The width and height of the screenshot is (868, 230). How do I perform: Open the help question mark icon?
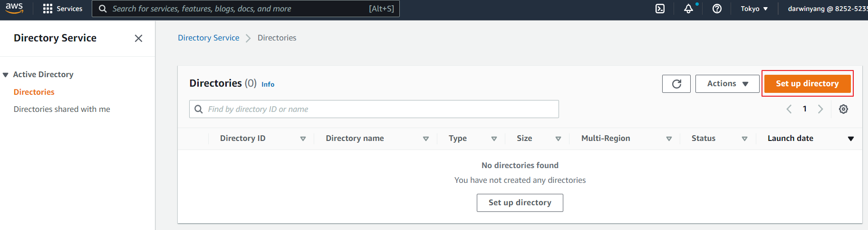(x=717, y=9)
